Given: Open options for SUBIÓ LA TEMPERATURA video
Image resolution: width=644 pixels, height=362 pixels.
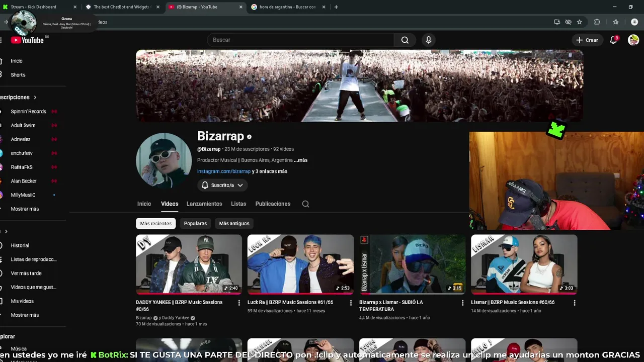Looking at the screenshot, I should 462,303.
